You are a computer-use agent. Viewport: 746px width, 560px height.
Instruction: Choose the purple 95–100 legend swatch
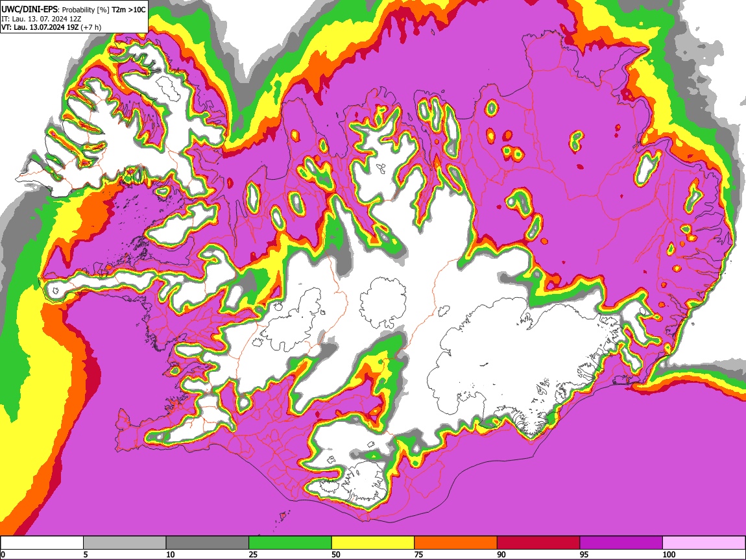coord(621,543)
